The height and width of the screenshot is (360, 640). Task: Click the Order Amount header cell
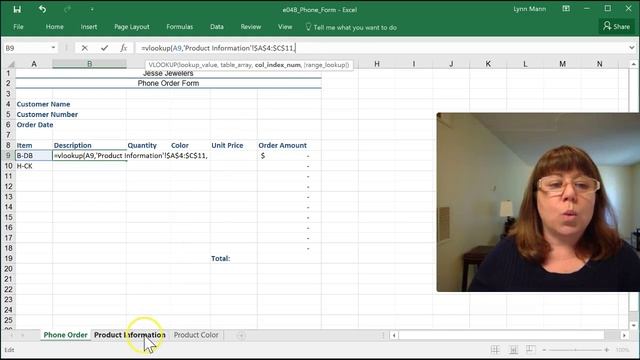pyautogui.click(x=289, y=145)
